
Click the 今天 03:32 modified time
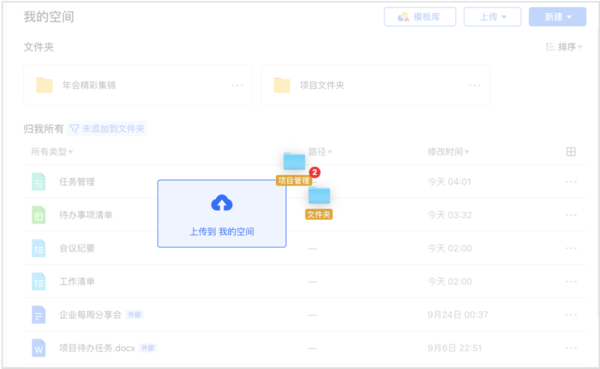(x=450, y=215)
